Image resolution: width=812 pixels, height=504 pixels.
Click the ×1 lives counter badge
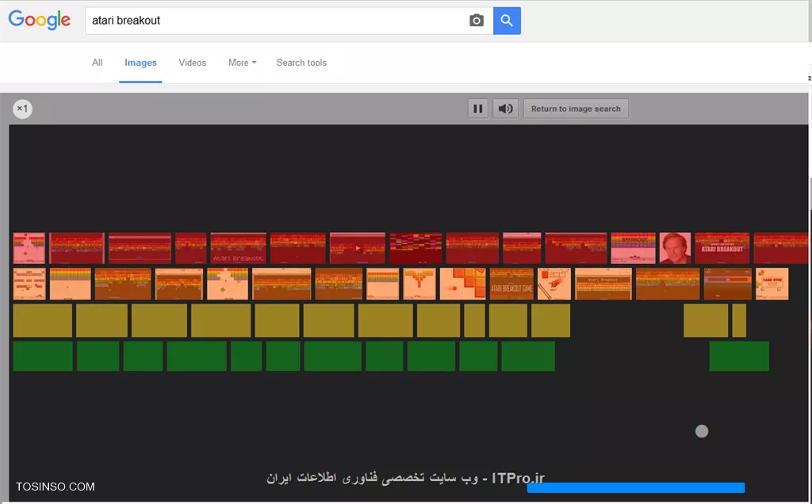(x=22, y=109)
